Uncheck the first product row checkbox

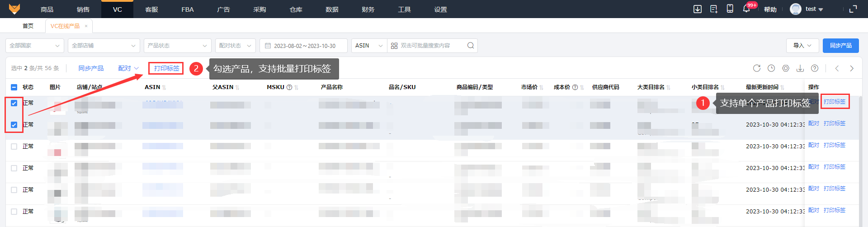14,103
